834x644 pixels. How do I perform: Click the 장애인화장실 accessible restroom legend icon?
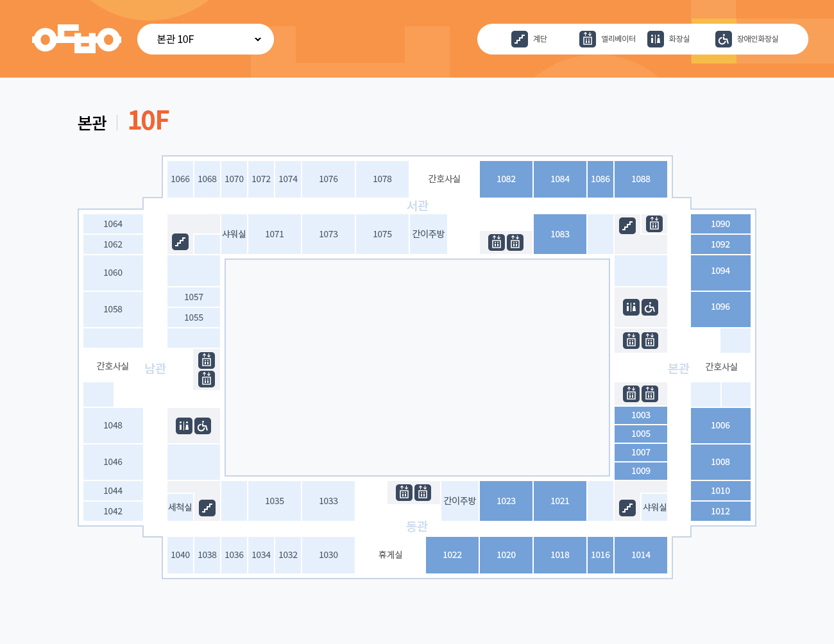pos(724,39)
